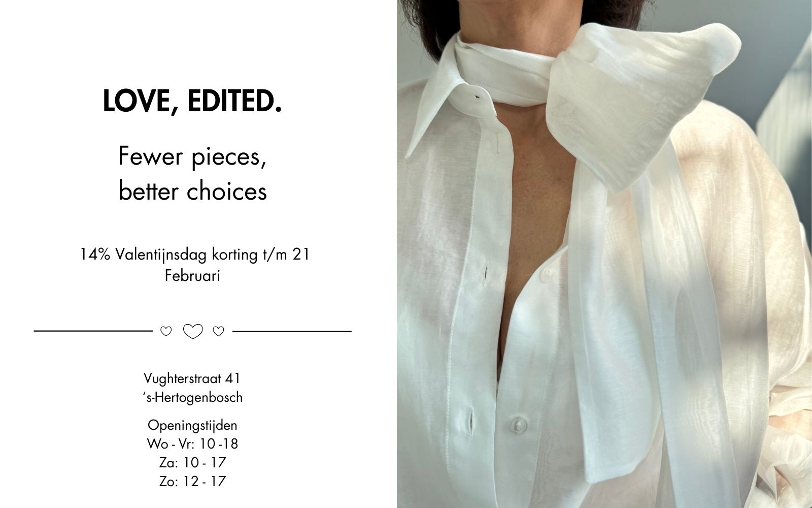The image size is (812, 508).
Task: Click the 's-Hertogenbosch city text
Action: (x=192, y=397)
